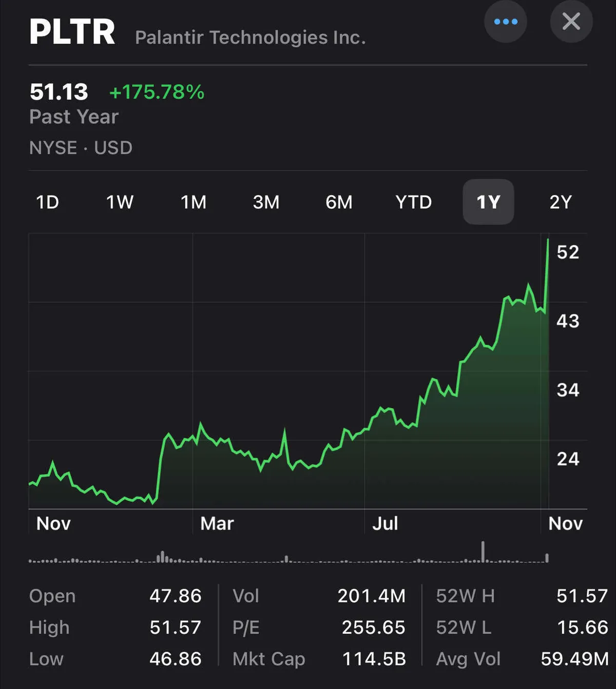
Task: Select the YTD chart range
Action: [414, 202]
